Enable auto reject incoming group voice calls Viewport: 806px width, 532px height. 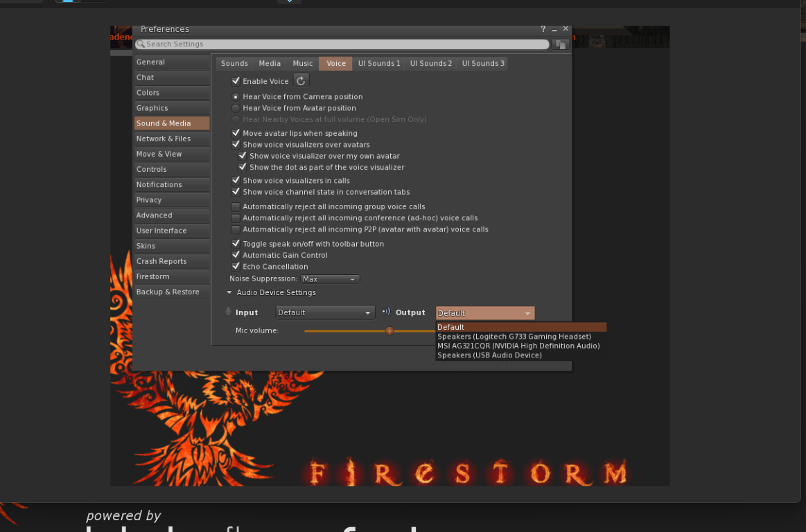click(x=236, y=206)
